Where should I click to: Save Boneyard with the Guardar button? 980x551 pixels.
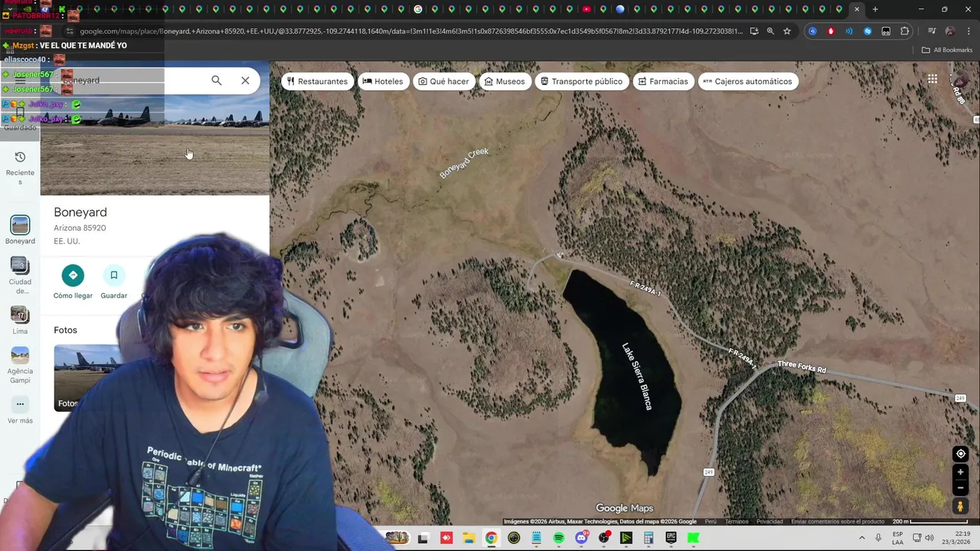(113, 282)
